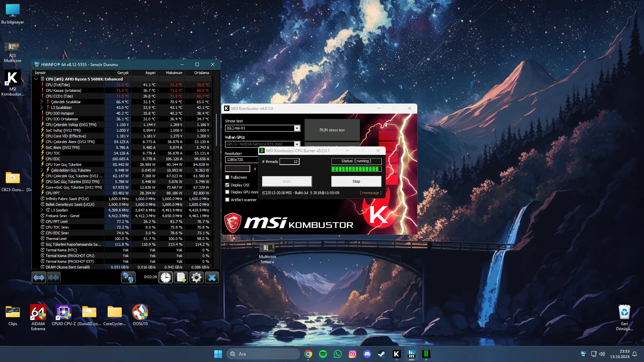The width and height of the screenshot is (644, 362).
Task: Click CPU Burner Start button
Action: point(287,181)
